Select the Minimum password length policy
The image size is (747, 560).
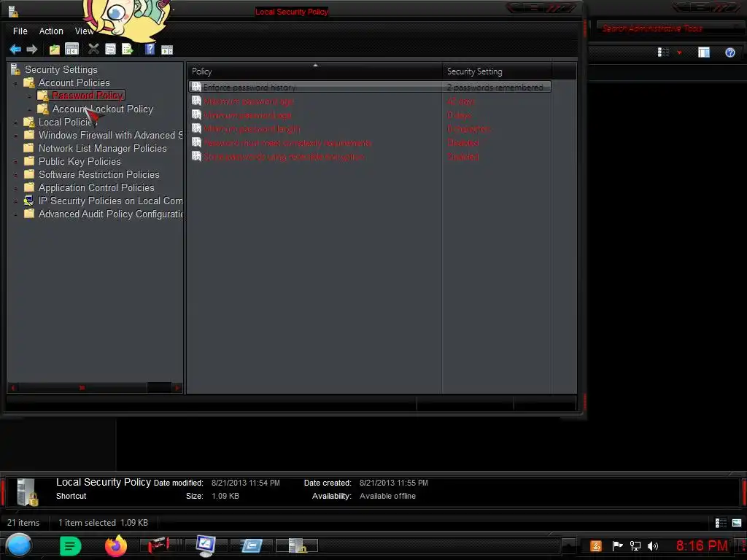(252, 128)
